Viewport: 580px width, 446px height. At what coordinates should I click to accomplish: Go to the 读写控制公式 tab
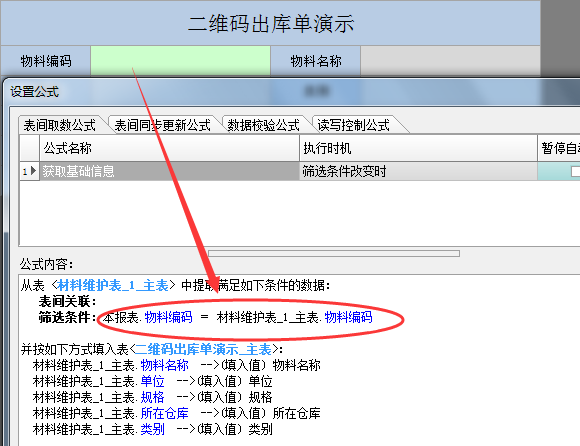point(354,125)
